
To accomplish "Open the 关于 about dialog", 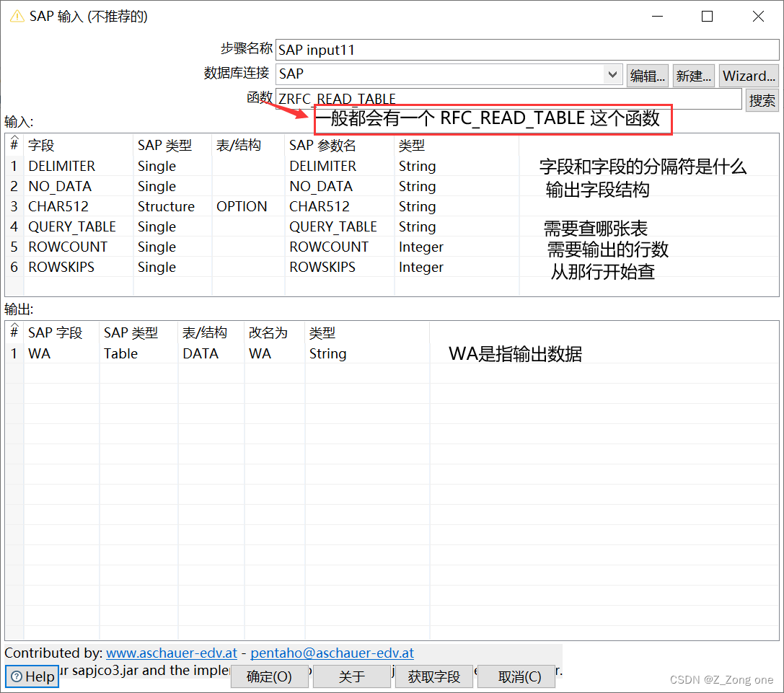I will coord(351,676).
